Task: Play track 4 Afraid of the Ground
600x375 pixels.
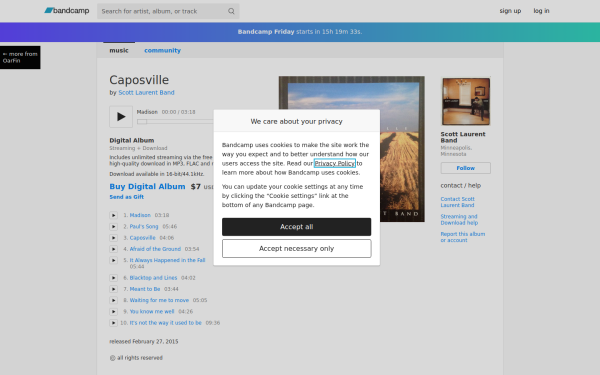Action: click(x=113, y=249)
